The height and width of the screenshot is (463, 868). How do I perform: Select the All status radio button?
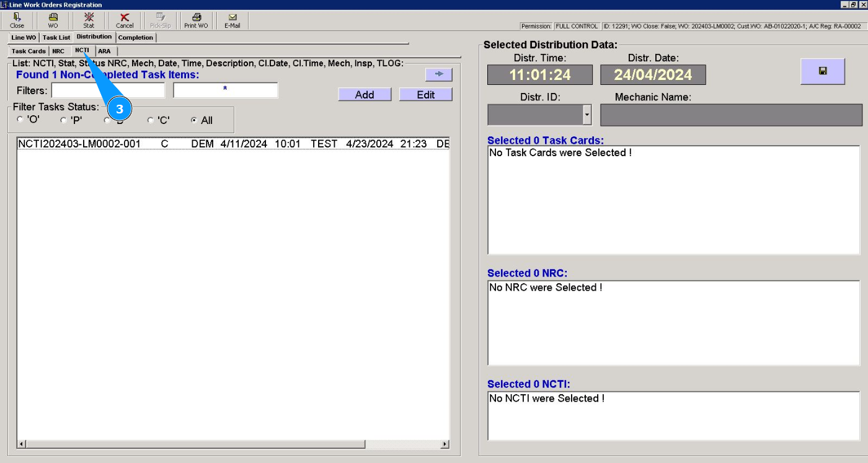(194, 120)
